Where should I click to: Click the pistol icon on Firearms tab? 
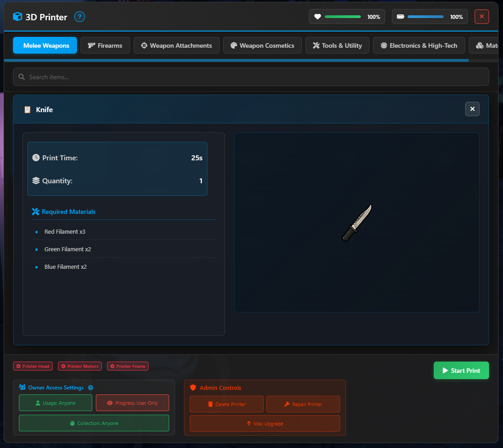91,45
